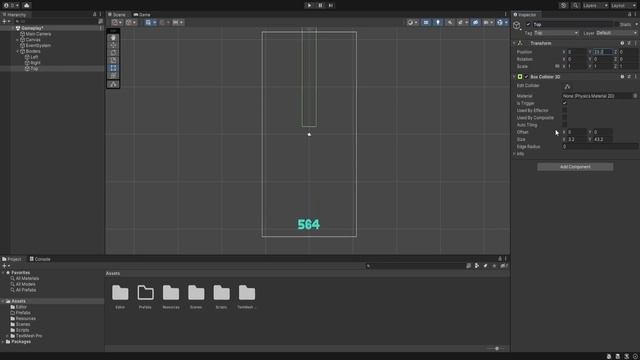Click the Size Y field of collider

603,140
